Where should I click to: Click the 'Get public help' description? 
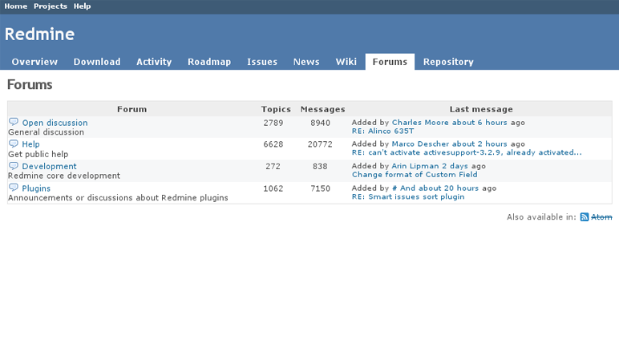click(38, 154)
